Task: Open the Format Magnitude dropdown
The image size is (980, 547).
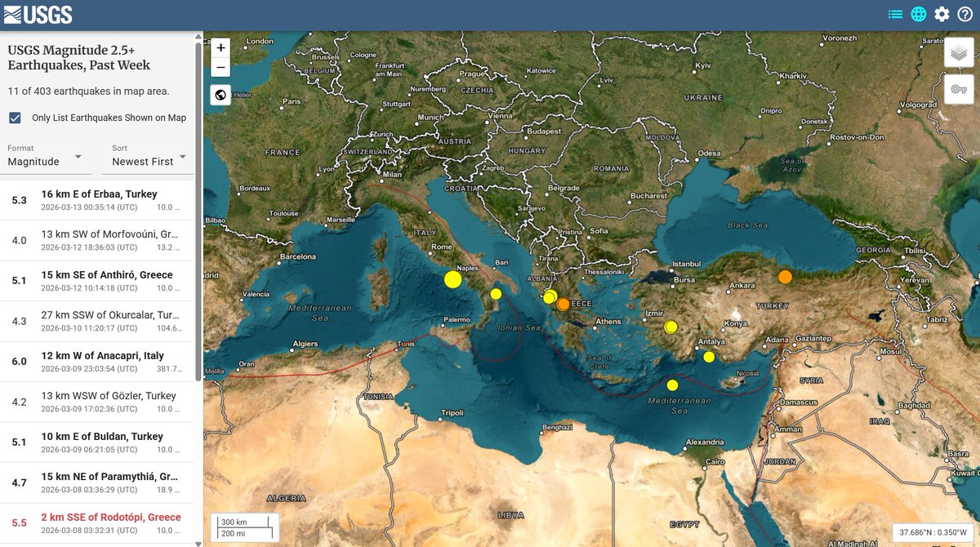Action: 46,157
